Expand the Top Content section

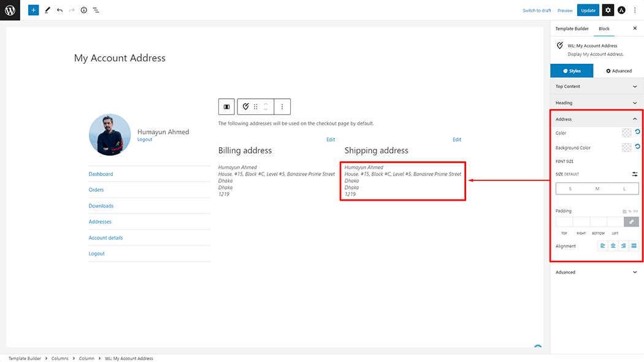[x=596, y=87]
